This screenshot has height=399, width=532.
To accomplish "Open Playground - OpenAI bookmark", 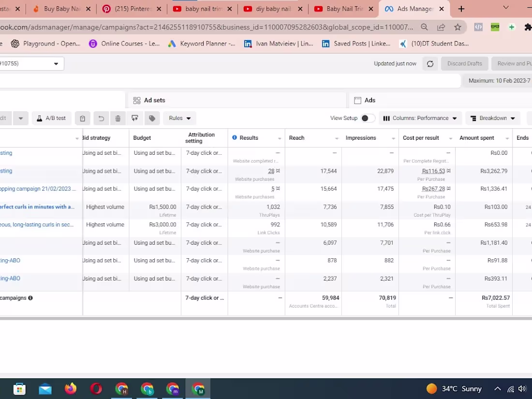I will (46, 44).
